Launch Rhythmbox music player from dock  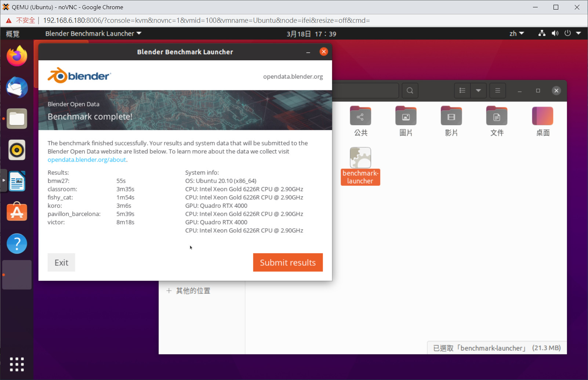(x=17, y=150)
